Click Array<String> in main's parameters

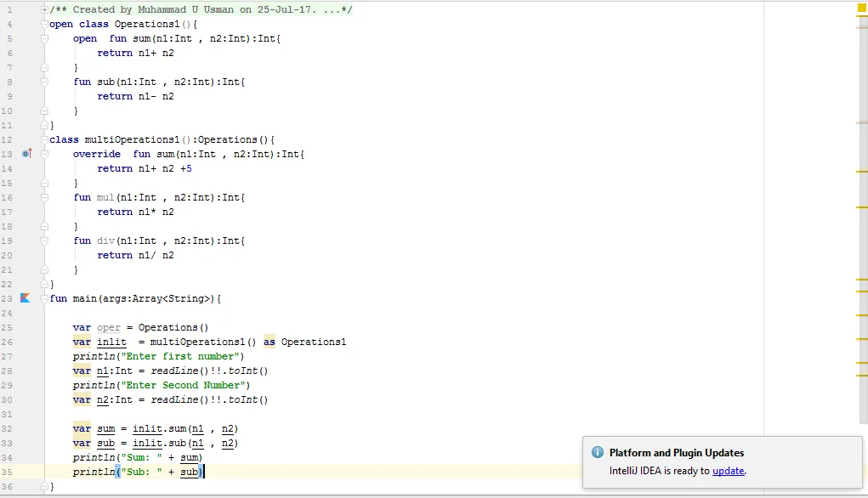pyautogui.click(x=171, y=298)
